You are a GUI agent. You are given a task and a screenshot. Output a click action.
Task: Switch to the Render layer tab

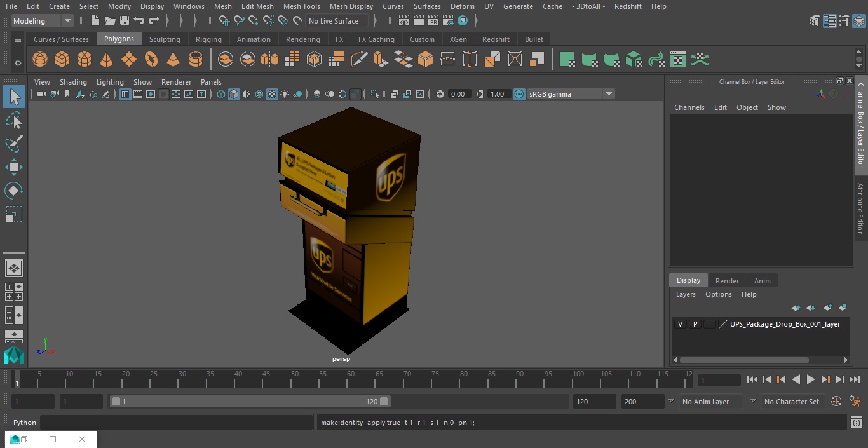[x=727, y=281]
